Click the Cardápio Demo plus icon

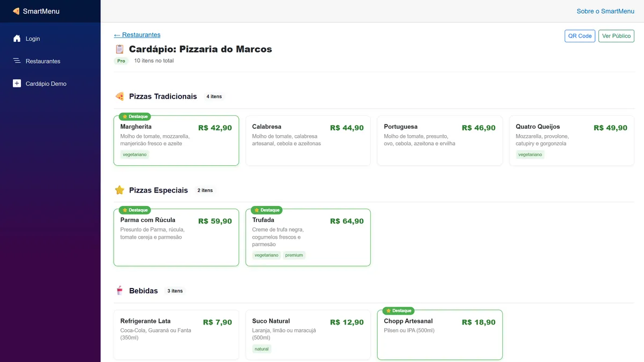click(x=17, y=84)
